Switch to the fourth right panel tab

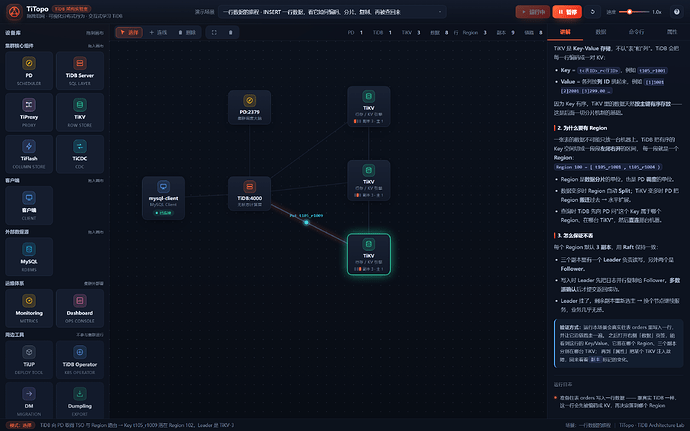[x=672, y=32]
